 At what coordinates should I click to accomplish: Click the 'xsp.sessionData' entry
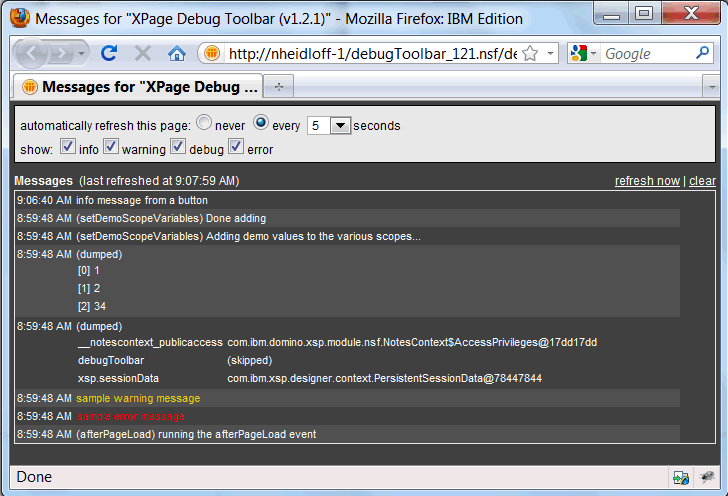tap(118, 379)
